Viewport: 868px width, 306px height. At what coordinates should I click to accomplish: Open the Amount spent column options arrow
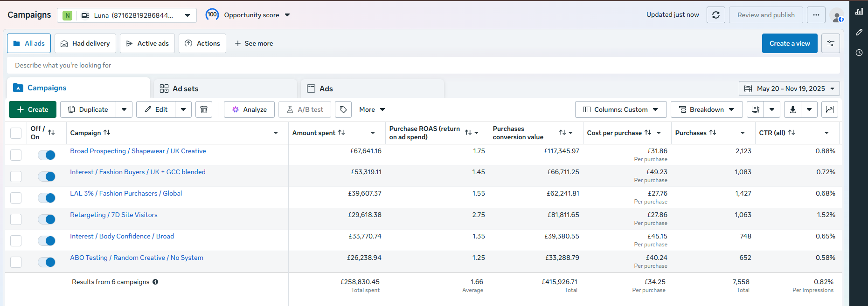pyautogui.click(x=373, y=133)
